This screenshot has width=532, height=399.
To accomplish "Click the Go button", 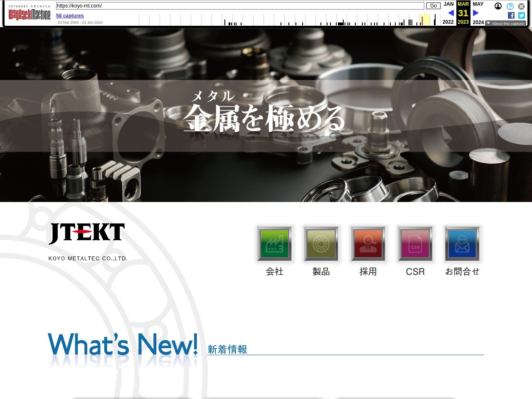I will point(433,6).
